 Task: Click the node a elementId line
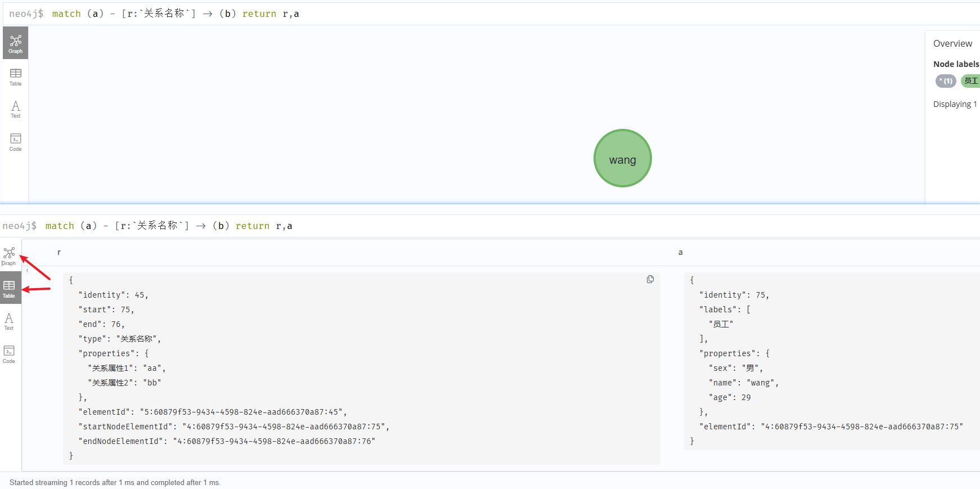(x=831, y=427)
